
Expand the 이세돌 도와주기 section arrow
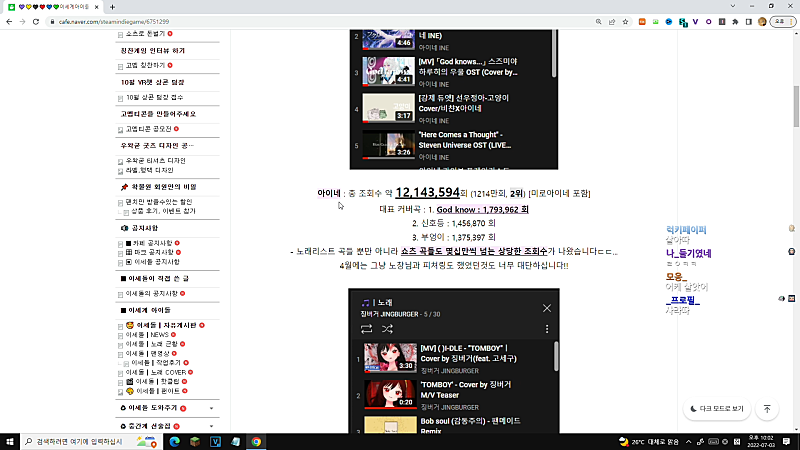pos(211,408)
